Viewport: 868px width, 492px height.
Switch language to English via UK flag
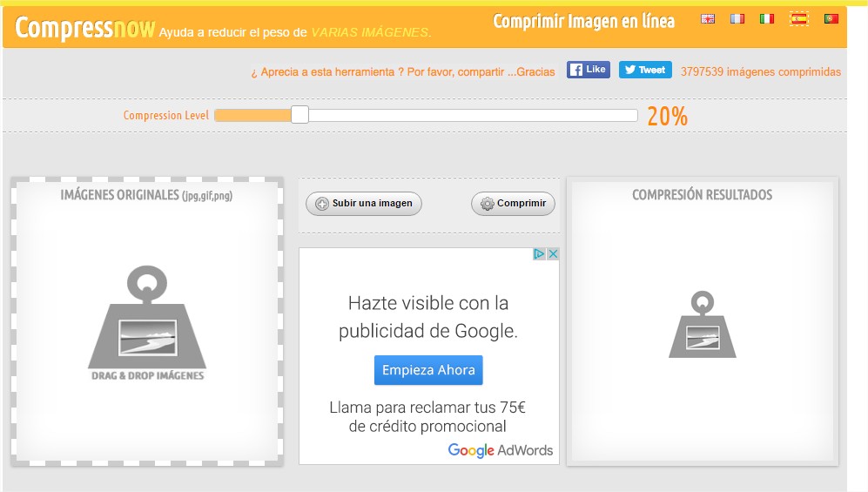pyautogui.click(x=708, y=18)
